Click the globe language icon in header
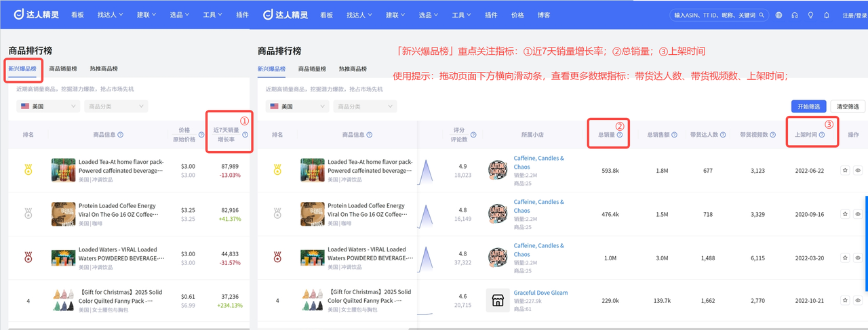 tap(778, 15)
